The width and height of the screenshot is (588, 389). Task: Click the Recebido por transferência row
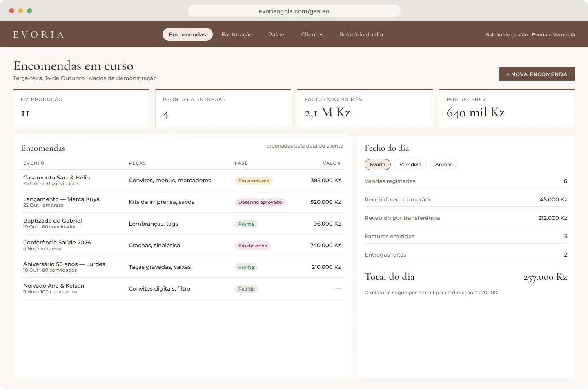coord(466,218)
